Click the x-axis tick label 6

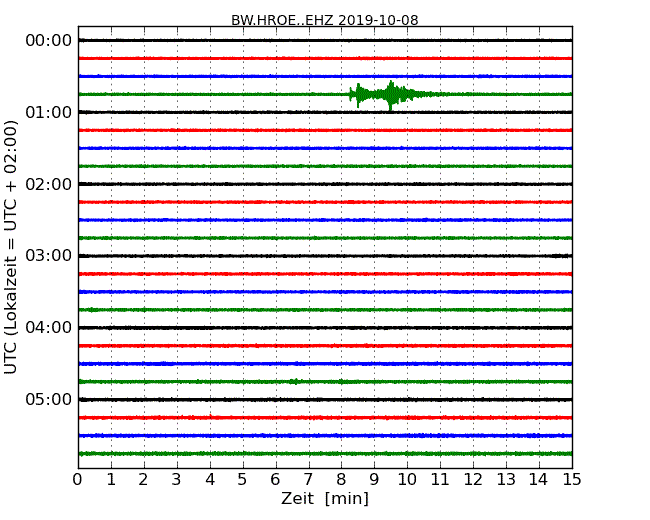coord(275,480)
